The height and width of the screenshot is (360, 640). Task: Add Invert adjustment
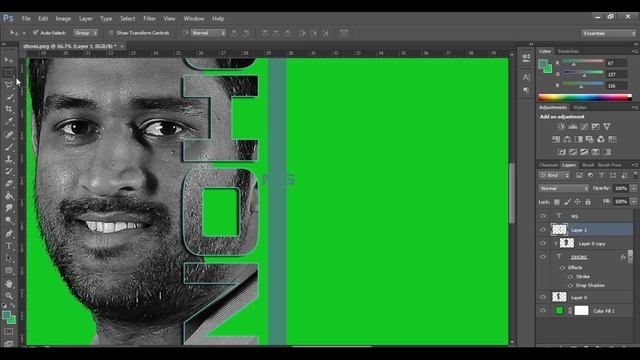click(562, 152)
